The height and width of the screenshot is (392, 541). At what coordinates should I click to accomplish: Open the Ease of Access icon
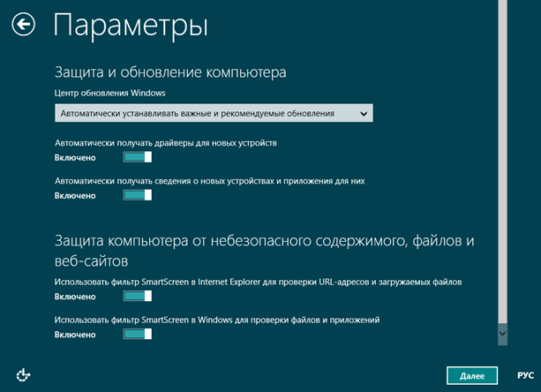(x=23, y=375)
